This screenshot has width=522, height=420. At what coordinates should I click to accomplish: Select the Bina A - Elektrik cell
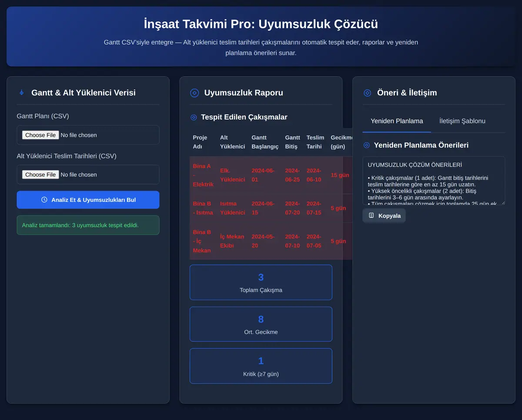(203, 175)
